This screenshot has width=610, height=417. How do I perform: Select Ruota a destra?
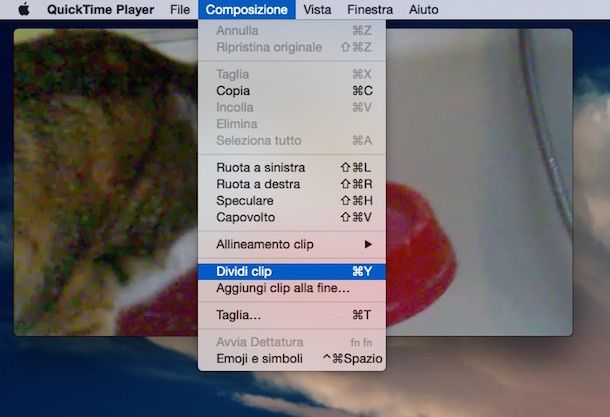(292, 184)
